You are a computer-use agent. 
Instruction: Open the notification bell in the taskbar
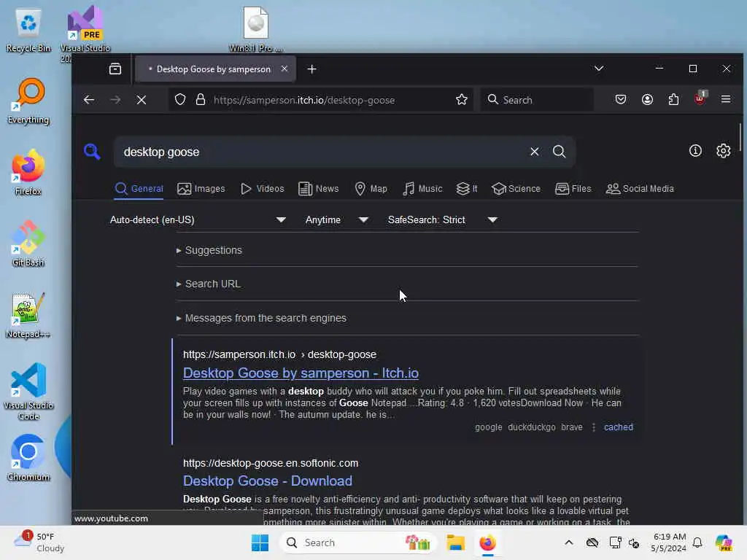[697, 542]
